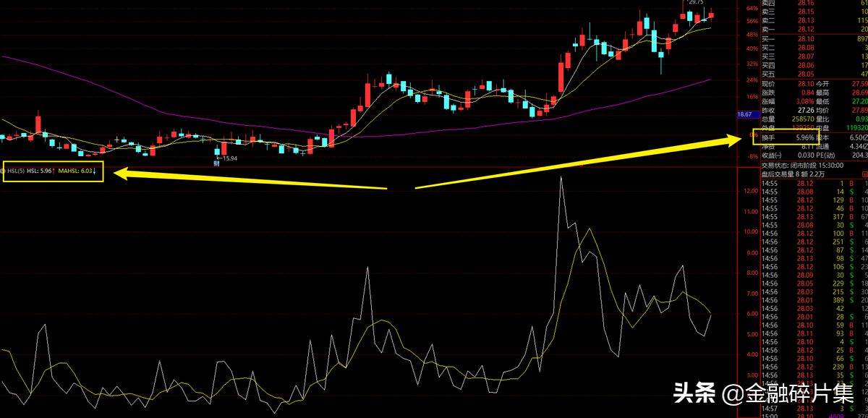The height and width of the screenshot is (418, 868).
Task: Select the 昨收 27.26 previous close value
Action: pos(788,110)
